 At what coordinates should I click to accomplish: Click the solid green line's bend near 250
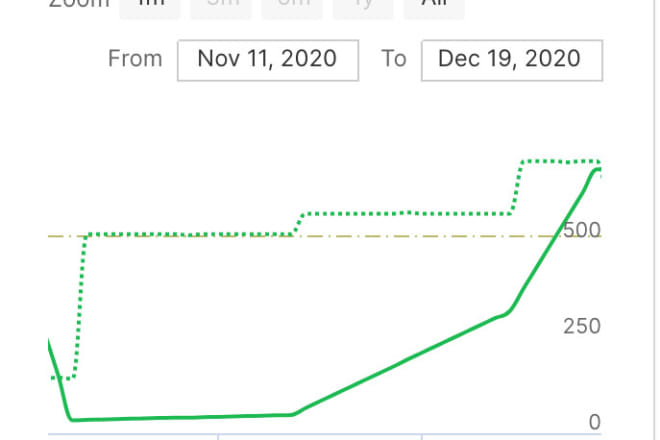(505, 314)
